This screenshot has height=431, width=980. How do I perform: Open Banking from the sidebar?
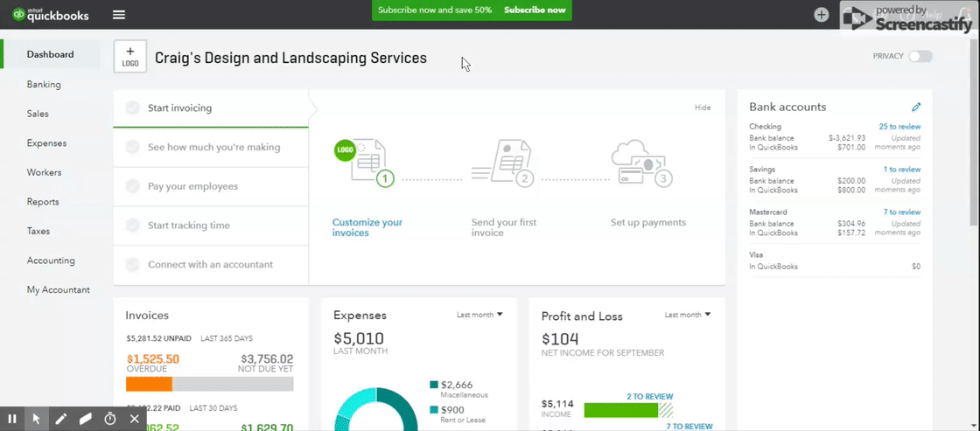pos(44,84)
